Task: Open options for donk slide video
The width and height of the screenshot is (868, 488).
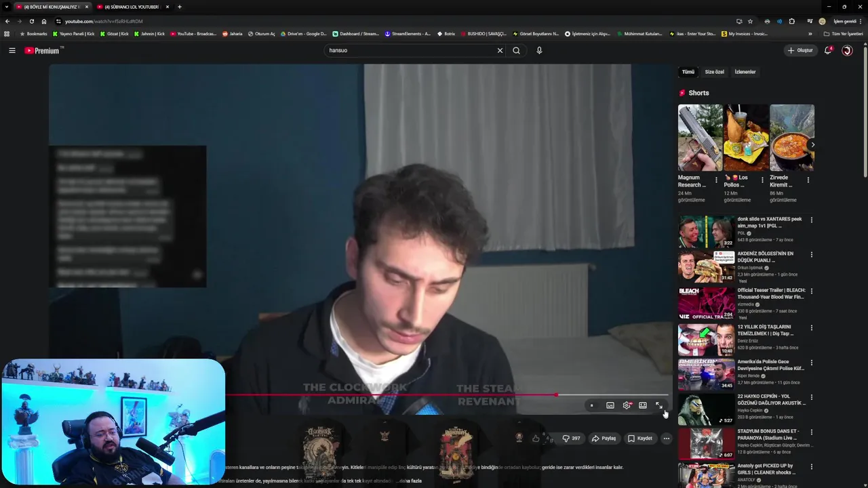Action: tap(811, 220)
